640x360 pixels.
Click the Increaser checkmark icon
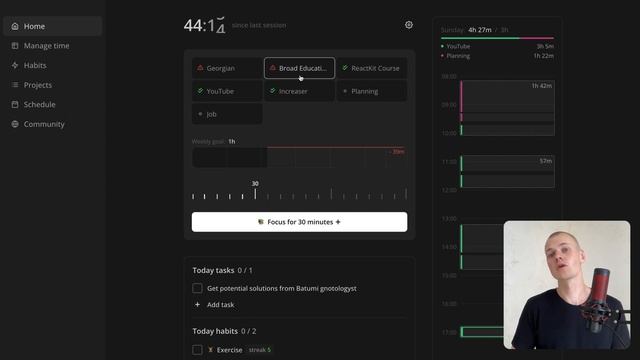click(x=272, y=91)
